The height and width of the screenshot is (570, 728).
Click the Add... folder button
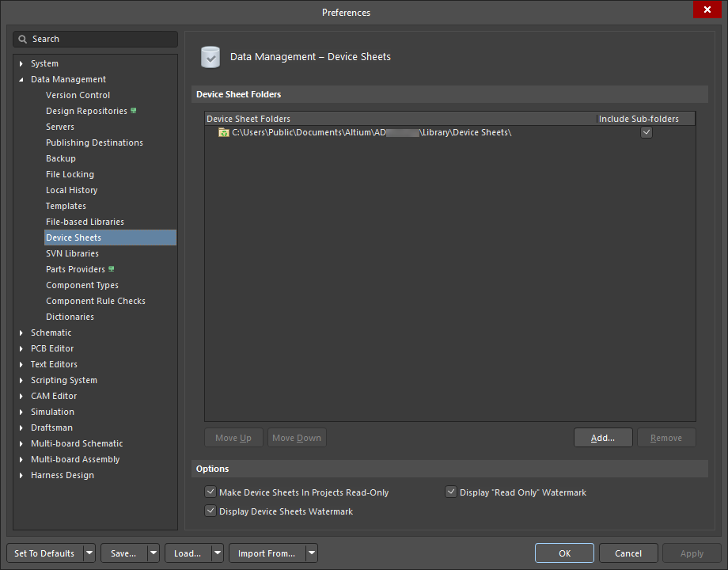(603, 438)
